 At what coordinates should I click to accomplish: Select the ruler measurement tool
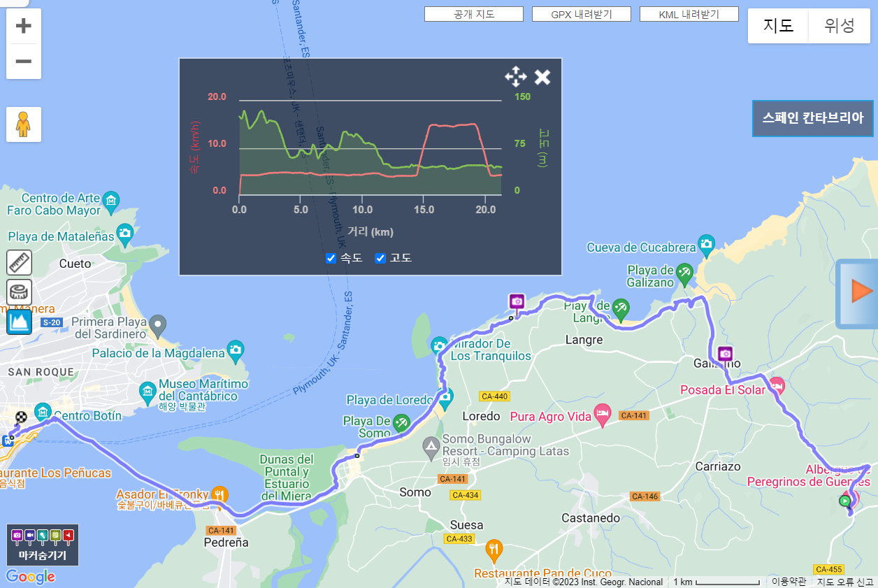(x=20, y=262)
